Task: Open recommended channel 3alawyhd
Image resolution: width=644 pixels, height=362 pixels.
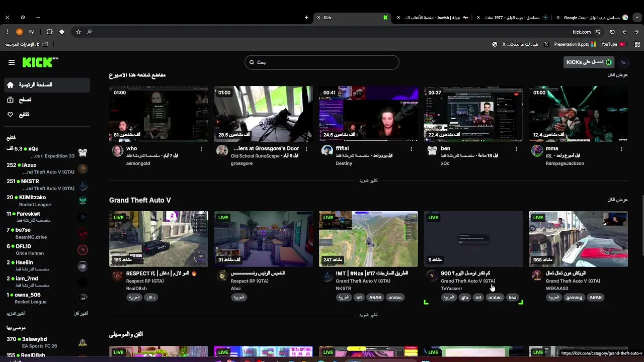Action: pyautogui.click(x=47, y=342)
